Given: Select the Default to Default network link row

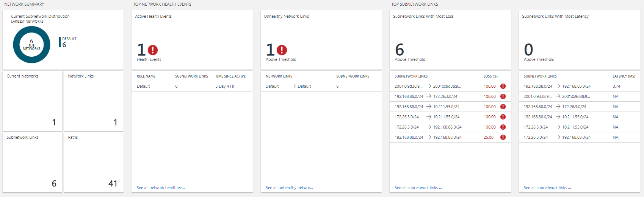Looking at the screenshot, I should tap(321, 86).
